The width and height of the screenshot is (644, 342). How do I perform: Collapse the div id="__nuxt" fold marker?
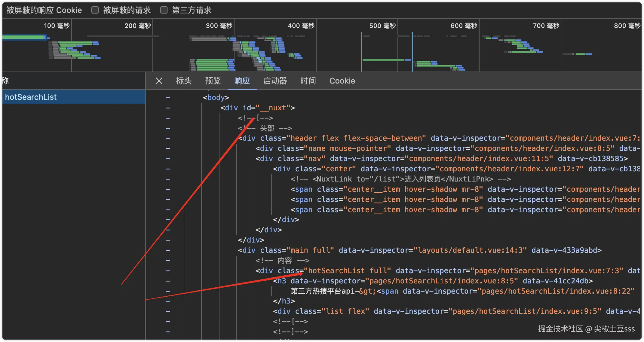tap(168, 108)
